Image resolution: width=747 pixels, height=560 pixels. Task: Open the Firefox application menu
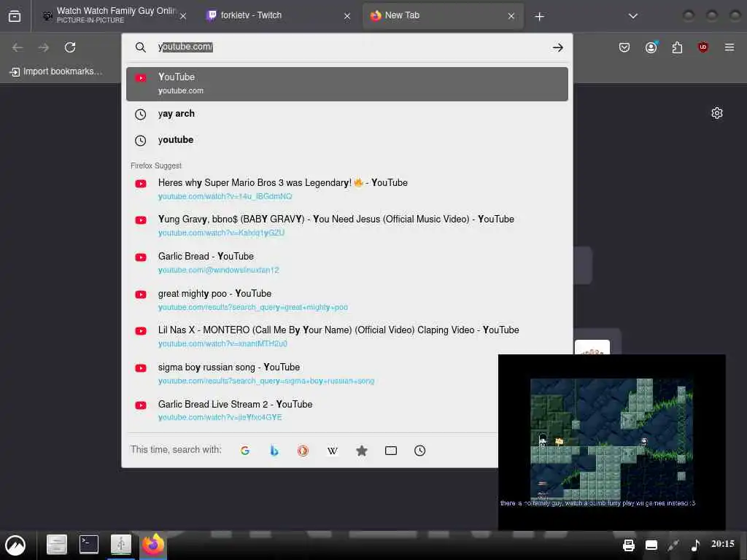[729, 47]
